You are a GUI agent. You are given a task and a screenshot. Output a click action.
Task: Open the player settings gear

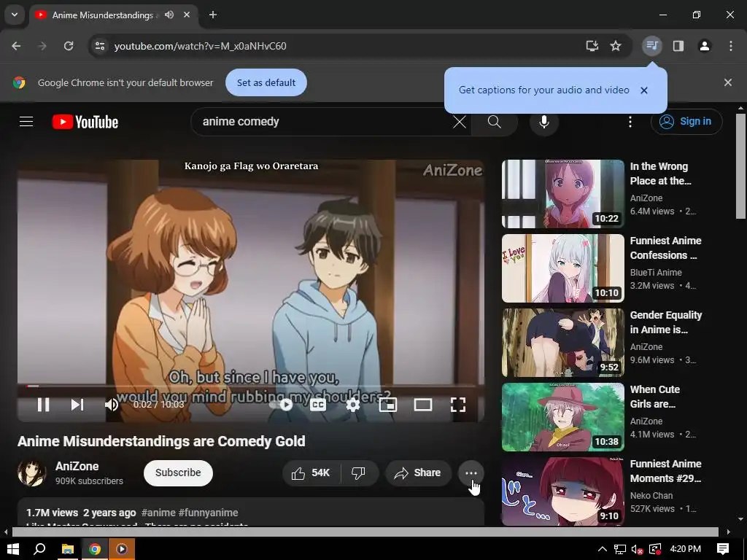(353, 405)
